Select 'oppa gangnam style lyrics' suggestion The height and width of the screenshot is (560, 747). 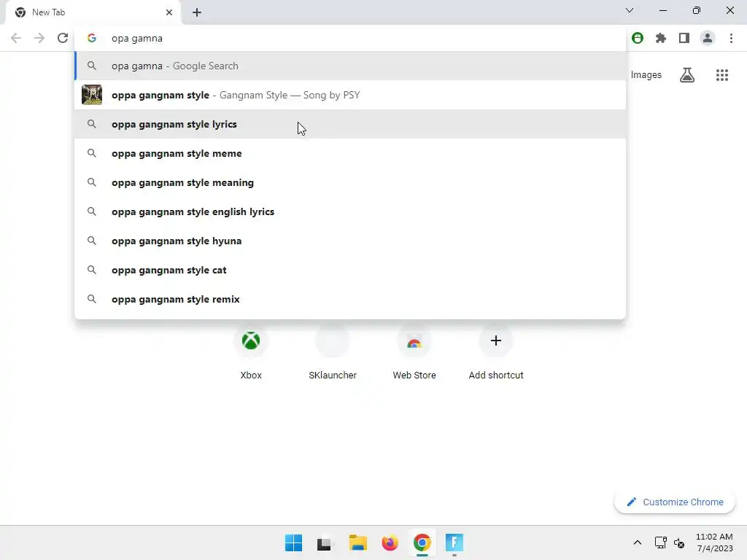click(350, 124)
